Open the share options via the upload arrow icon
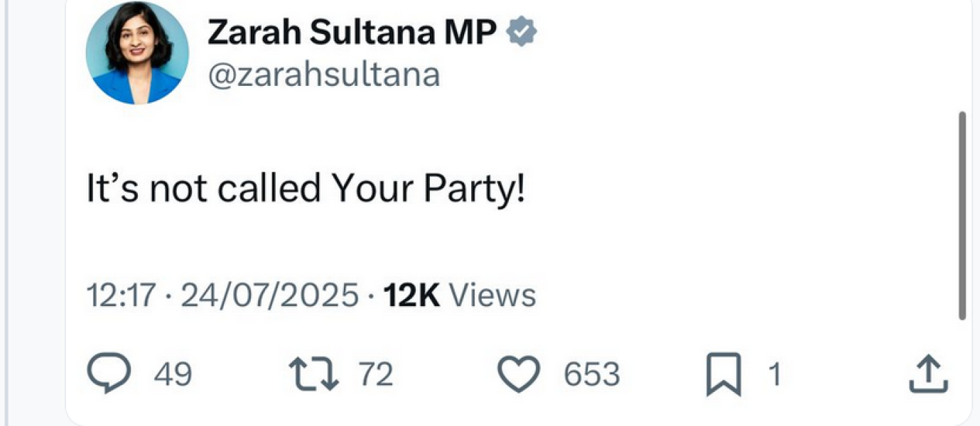The width and height of the screenshot is (980, 426). (x=929, y=375)
